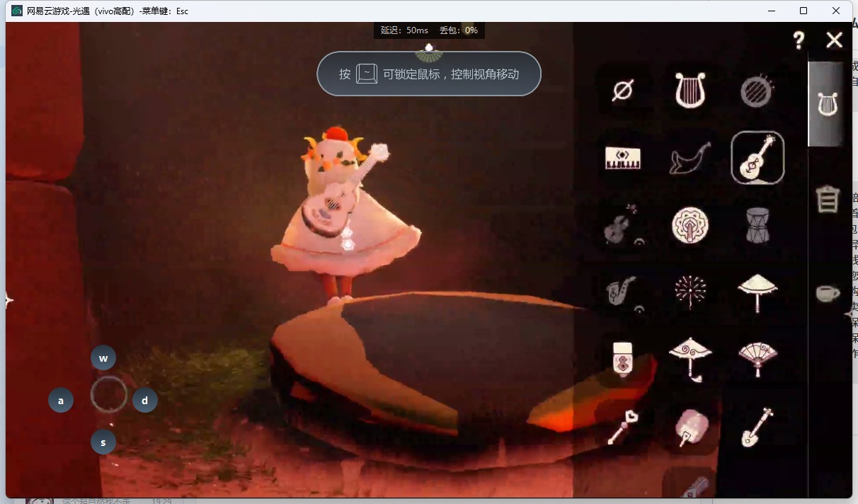Image resolution: width=858 pixels, height=504 pixels.
Task: Open the teacup props category tab
Action: pyautogui.click(x=828, y=293)
